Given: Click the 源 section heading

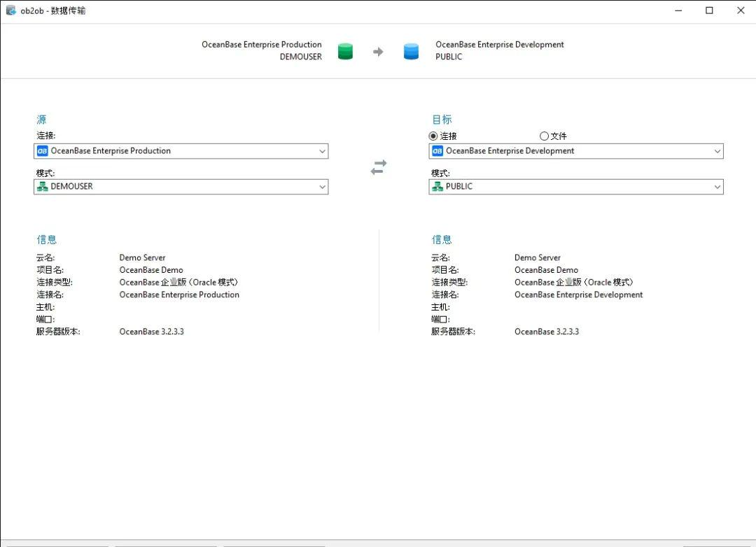Looking at the screenshot, I should pyautogui.click(x=41, y=120).
